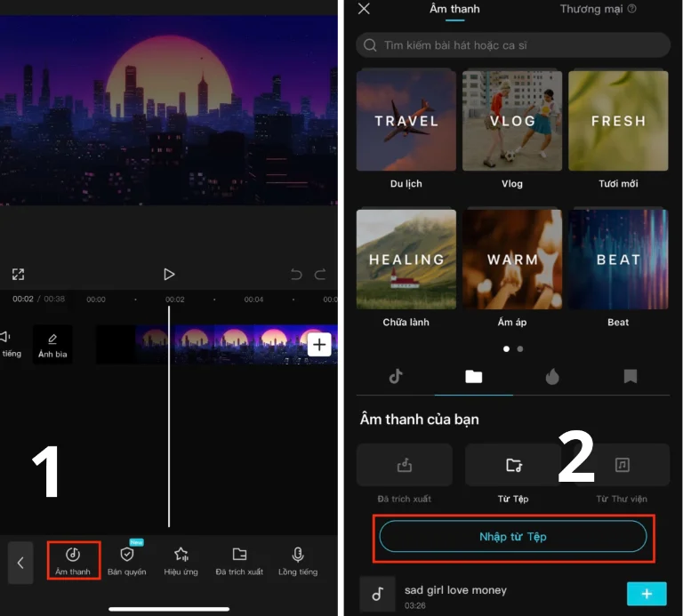Tap the Nhập từ Tệp import button

point(513,537)
